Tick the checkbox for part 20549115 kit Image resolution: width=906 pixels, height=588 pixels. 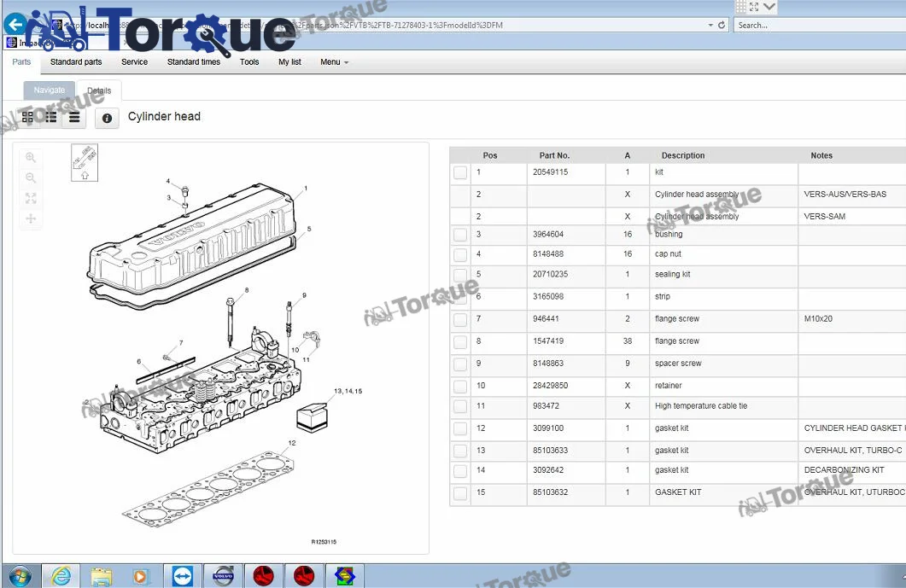point(460,172)
